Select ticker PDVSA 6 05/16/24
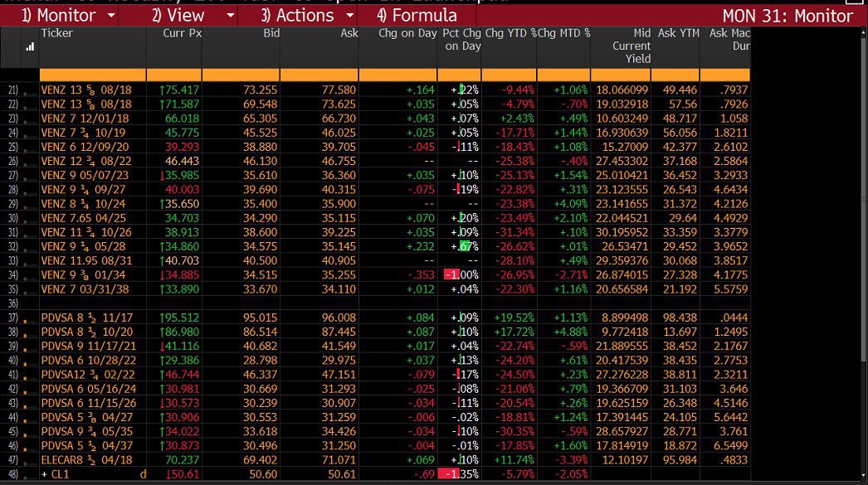868x485 pixels. click(89, 389)
